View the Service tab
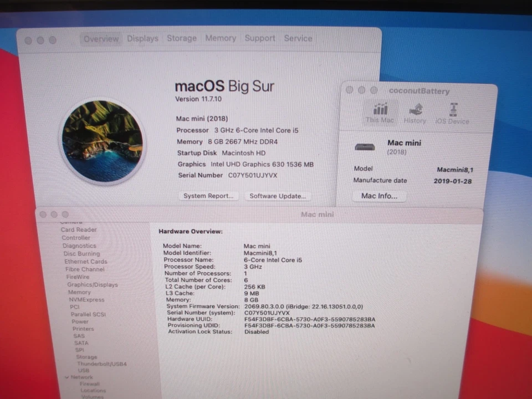Screen dimensions: 532x399 click(298, 38)
